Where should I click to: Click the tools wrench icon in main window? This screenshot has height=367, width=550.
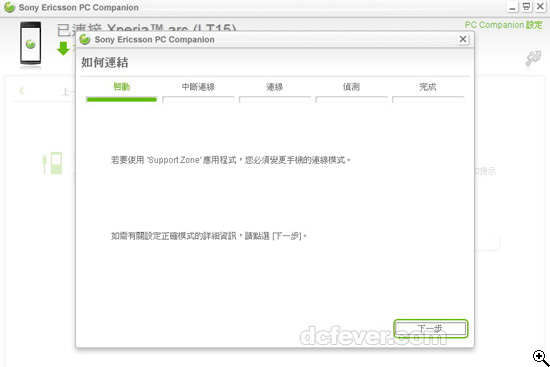(x=533, y=58)
